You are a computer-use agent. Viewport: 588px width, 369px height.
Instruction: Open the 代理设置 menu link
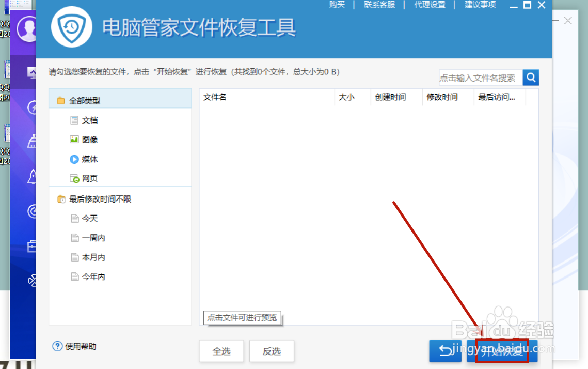(x=430, y=5)
